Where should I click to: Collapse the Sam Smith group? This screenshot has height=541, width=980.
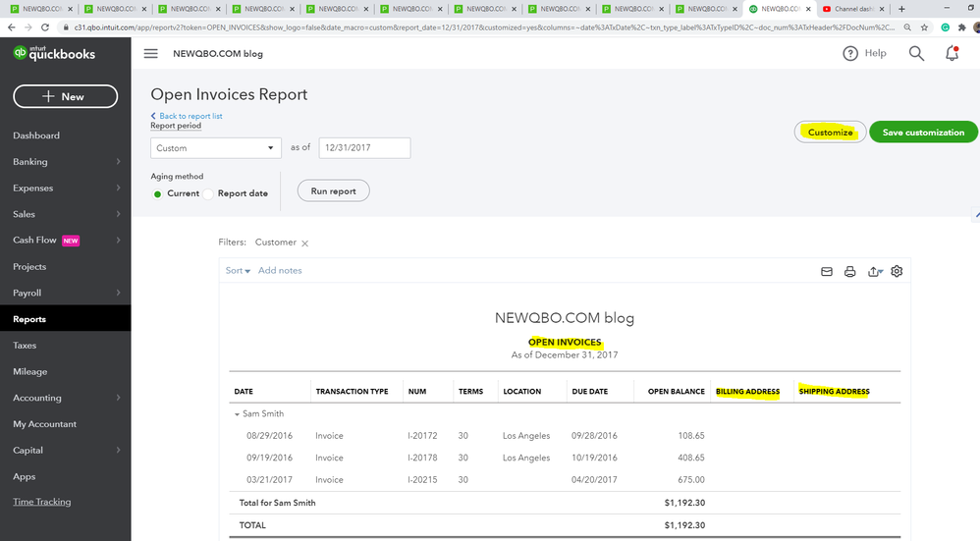(x=237, y=415)
